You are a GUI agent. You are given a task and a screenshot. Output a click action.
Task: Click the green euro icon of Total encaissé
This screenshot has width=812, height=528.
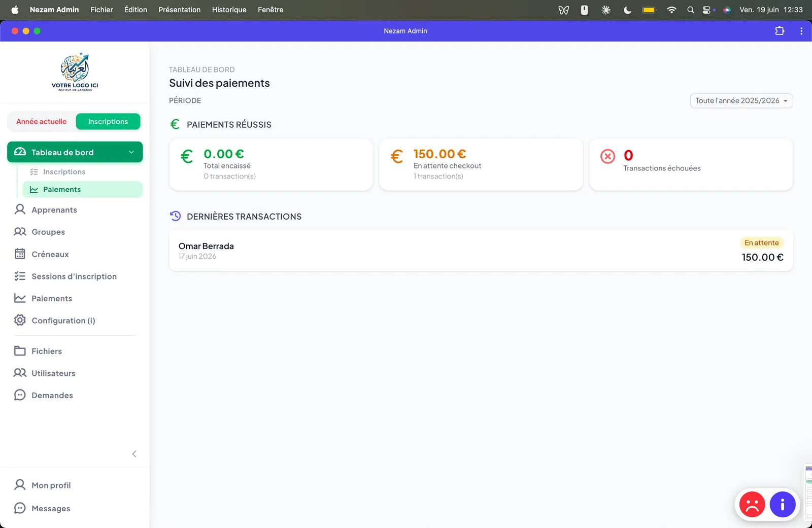187,156
